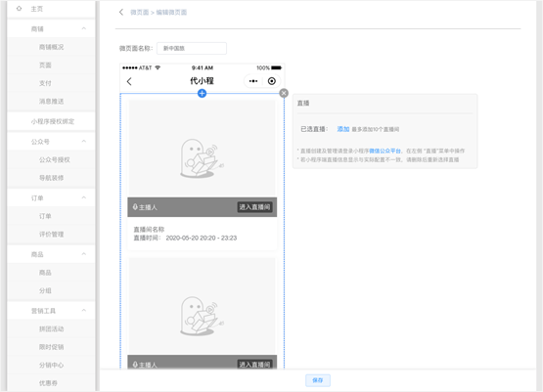Image resolution: width=543 pixels, height=392 pixels.
Task: Collapse the 商铺 sidebar section
Action: click(x=84, y=28)
